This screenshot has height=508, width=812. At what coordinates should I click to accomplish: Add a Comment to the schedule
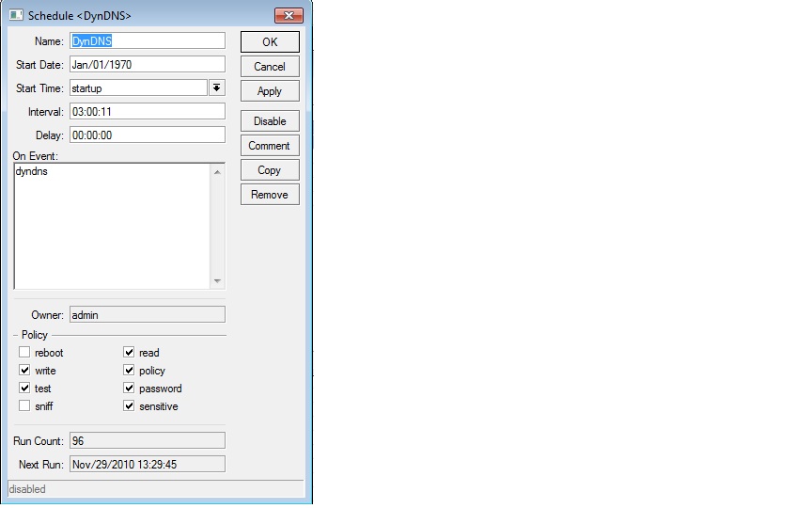pyautogui.click(x=270, y=146)
